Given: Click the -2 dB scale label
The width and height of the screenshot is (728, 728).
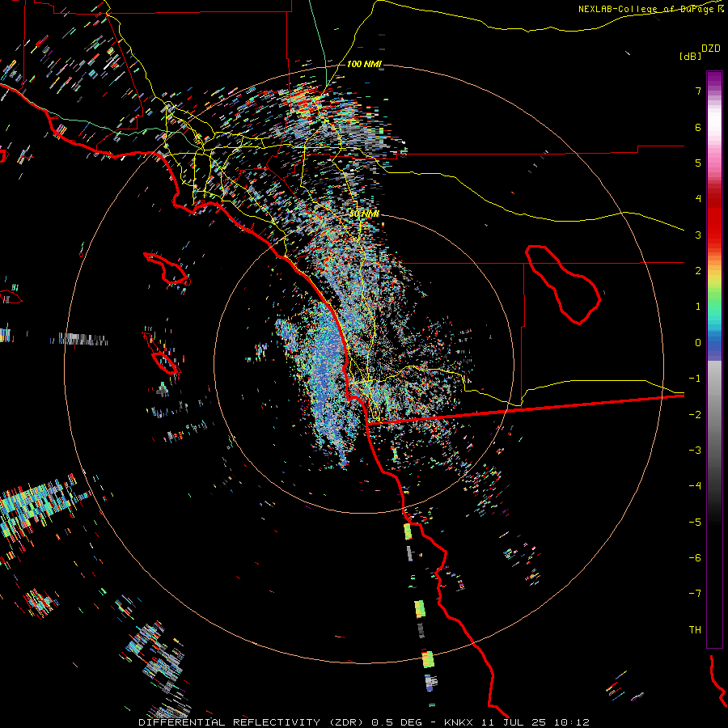Looking at the screenshot, I should 695,415.
